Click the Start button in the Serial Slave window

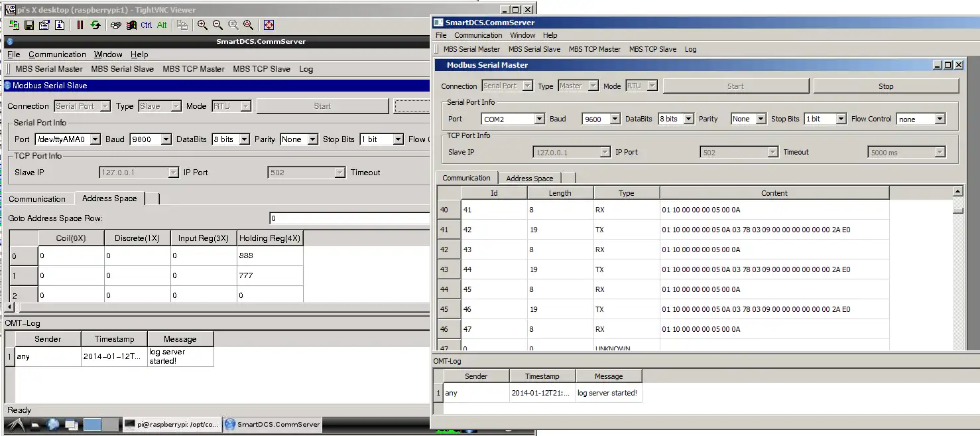322,106
